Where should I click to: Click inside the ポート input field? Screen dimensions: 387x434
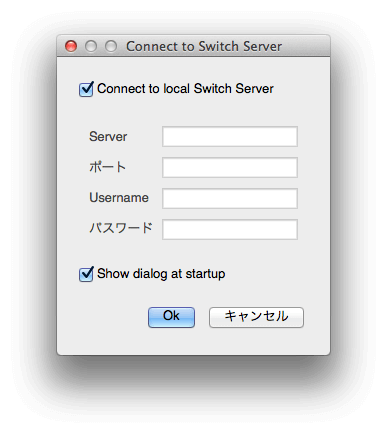(x=230, y=167)
